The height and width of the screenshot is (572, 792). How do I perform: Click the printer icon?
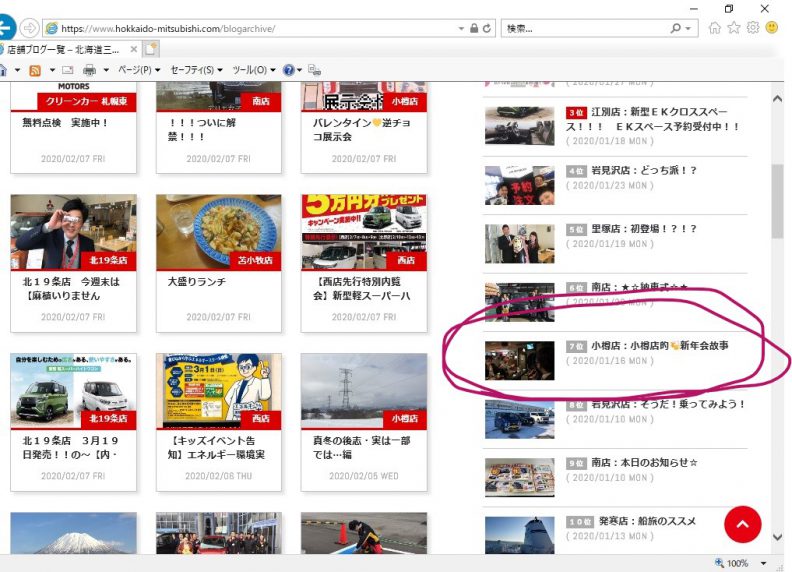point(89,70)
